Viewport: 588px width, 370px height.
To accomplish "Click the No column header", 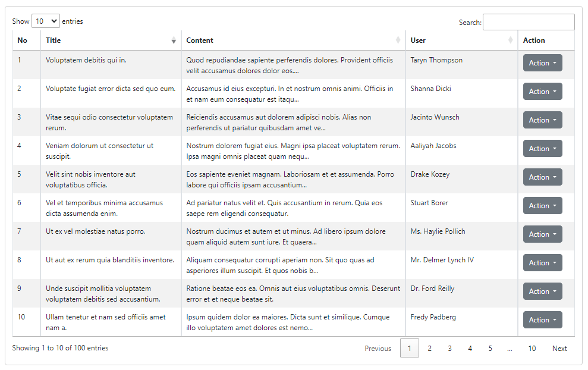I will point(23,40).
